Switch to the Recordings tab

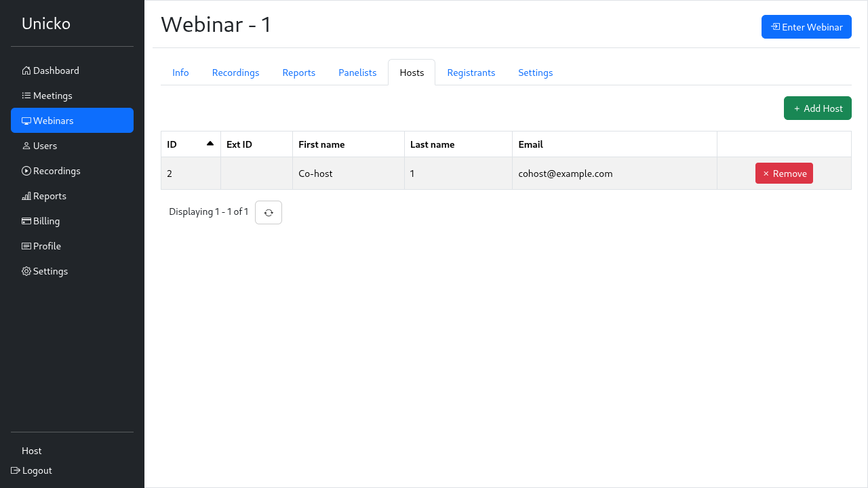coord(236,73)
